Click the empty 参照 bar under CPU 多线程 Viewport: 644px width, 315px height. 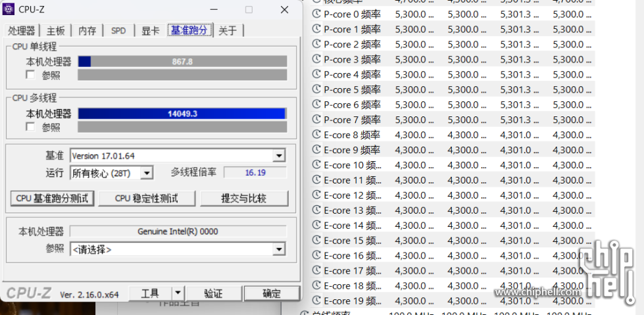pyautogui.click(x=182, y=127)
